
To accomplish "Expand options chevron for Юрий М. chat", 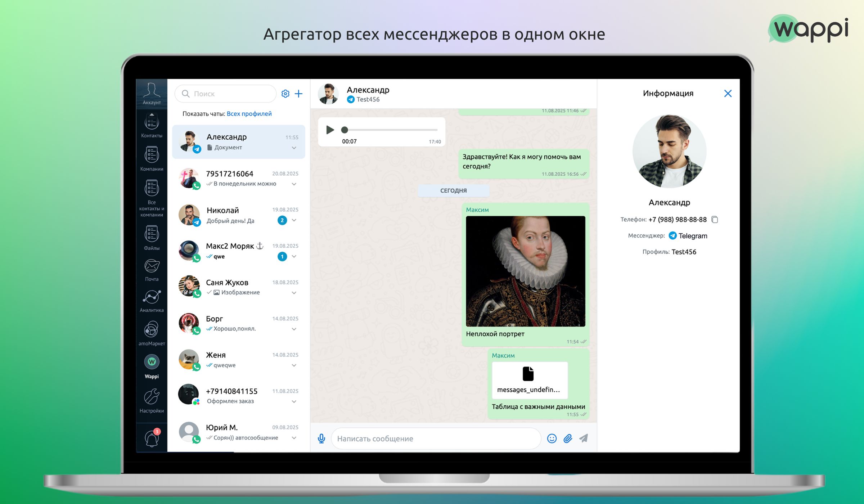I will (294, 438).
